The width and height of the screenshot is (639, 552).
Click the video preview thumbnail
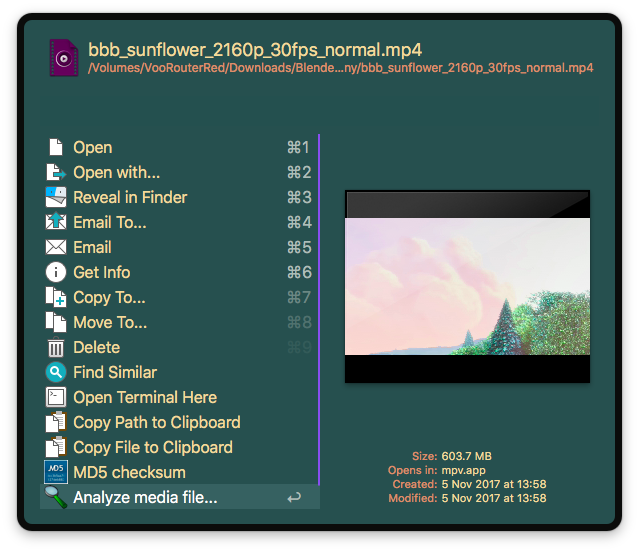[x=467, y=287]
